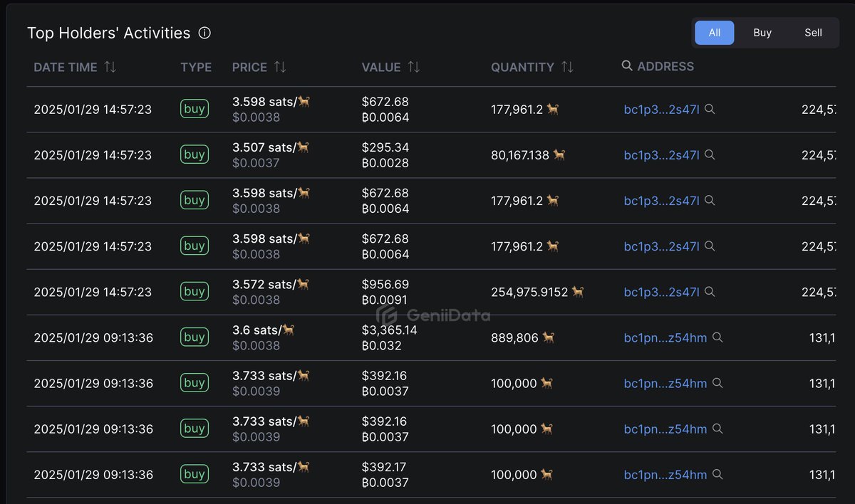Sort using the VALUE column arrows icon

coord(413,67)
